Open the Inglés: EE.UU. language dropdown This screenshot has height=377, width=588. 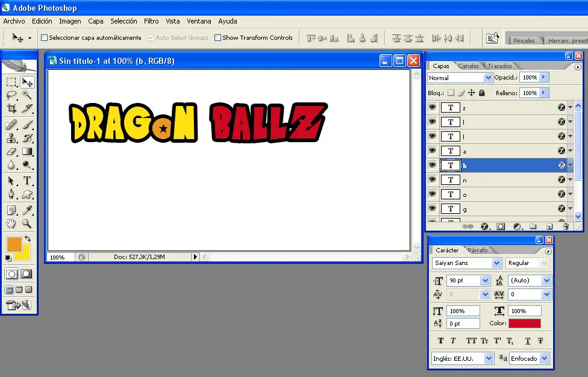point(489,359)
